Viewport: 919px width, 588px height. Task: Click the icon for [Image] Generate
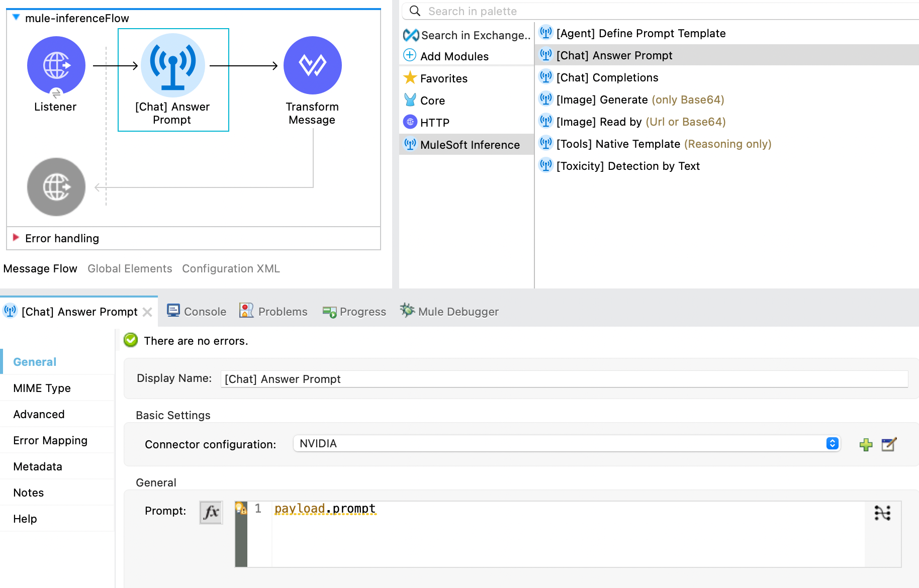546,99
